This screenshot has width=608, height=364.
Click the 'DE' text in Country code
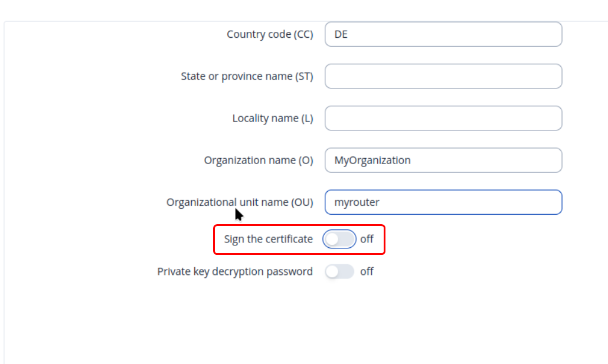click(341, 34)
